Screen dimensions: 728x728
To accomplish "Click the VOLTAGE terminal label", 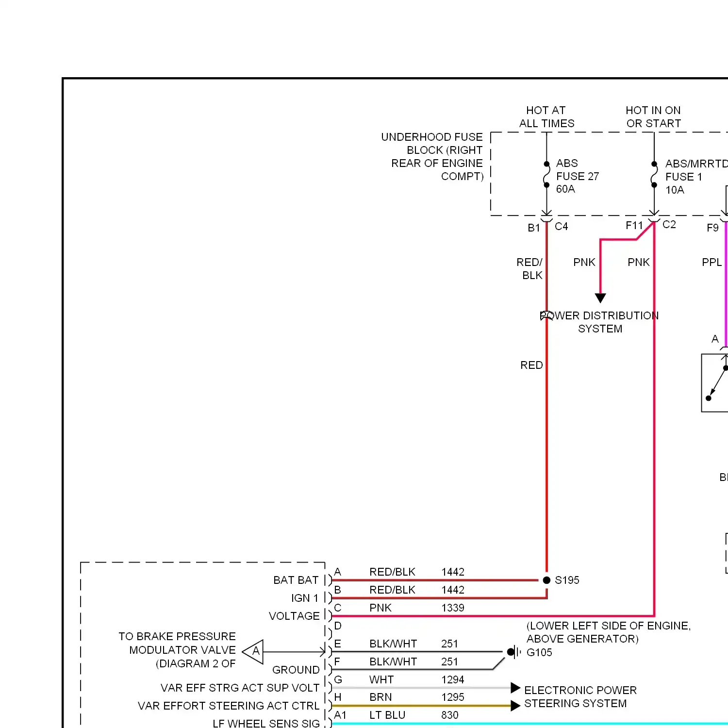I will (294, 616).
